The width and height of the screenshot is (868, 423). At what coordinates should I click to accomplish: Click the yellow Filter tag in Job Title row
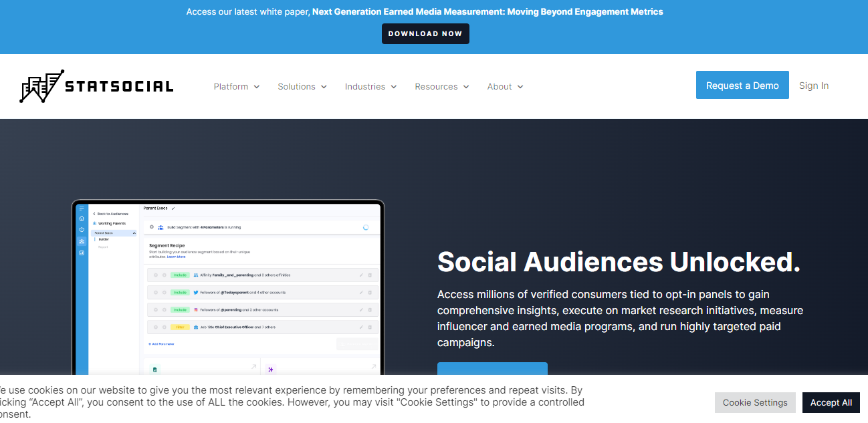(180, 327)
